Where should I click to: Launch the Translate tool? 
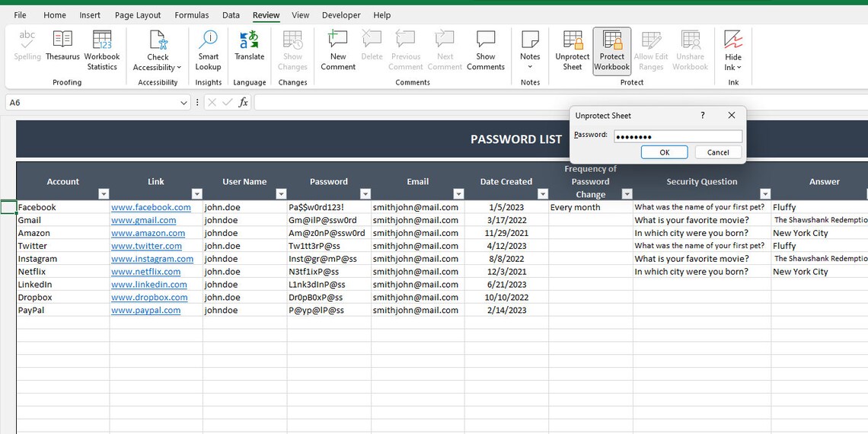pos(249,46)
